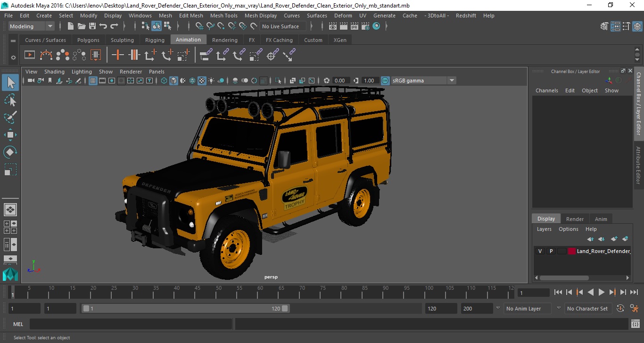Go to start of playback range
Screen dimensions: 644x343
tap(558, 292)
